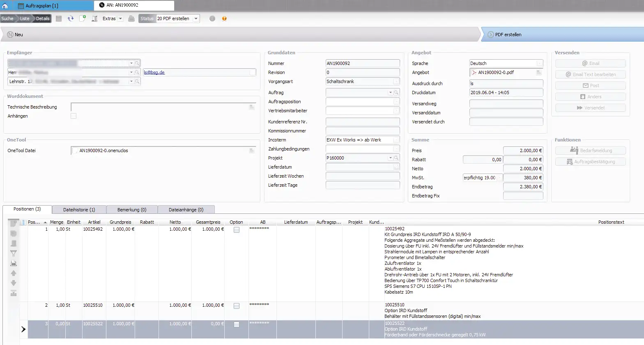Click the grey printer icon in toolbar
The height and width of the screenshot is (345, 644).
click(131, 19)
